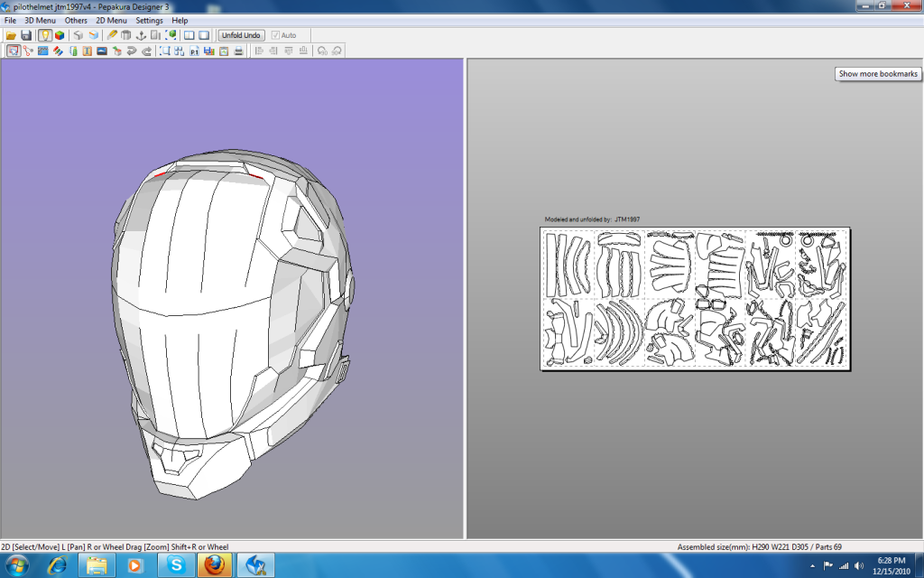Click the printer icon in toolbar
This screenshot has width=924, height=578.
point(238,51)
